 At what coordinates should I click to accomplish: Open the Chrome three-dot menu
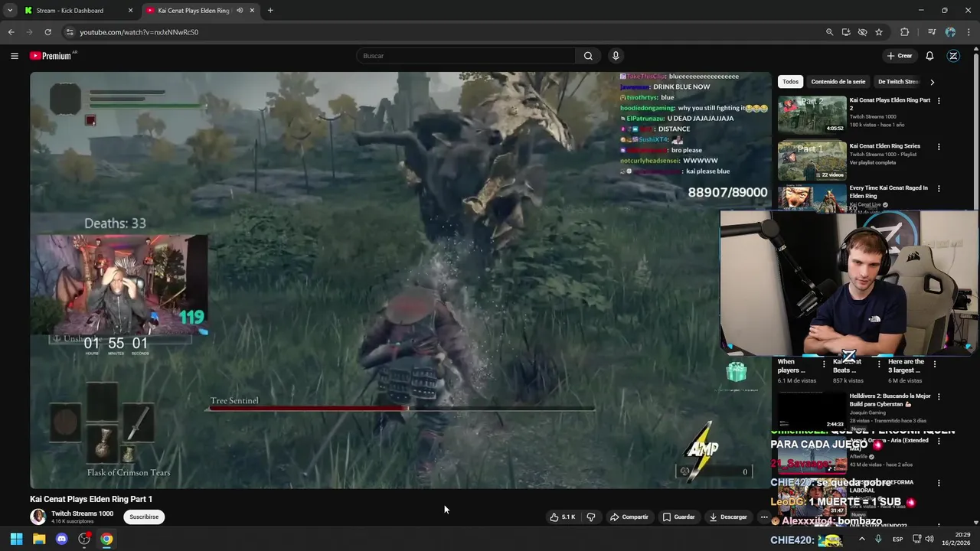[969, 32]
